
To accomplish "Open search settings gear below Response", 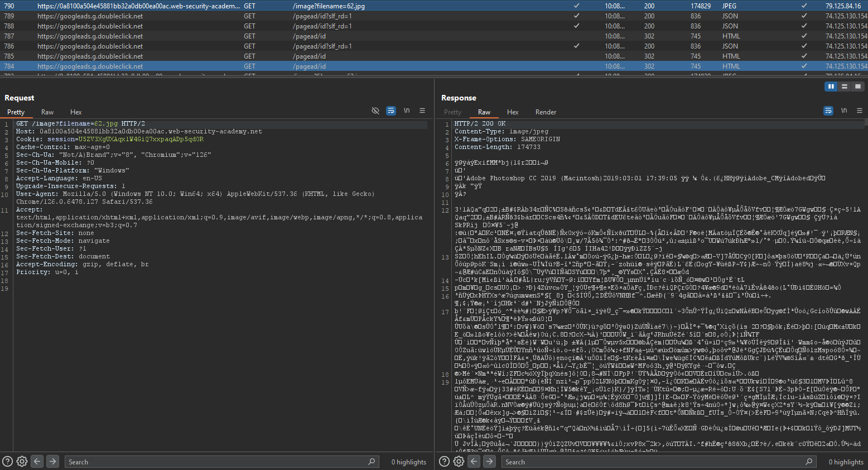I will coord(459,462).
